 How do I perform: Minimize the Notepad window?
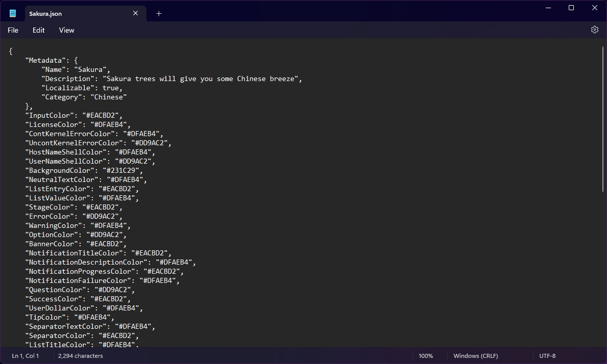point(548,8)
